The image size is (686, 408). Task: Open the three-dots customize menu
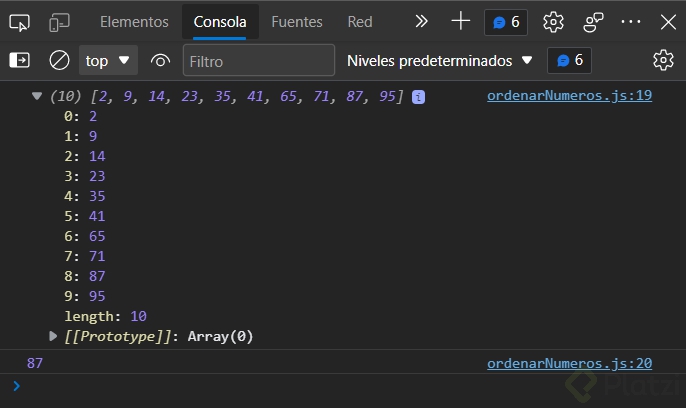pos(631,21)
